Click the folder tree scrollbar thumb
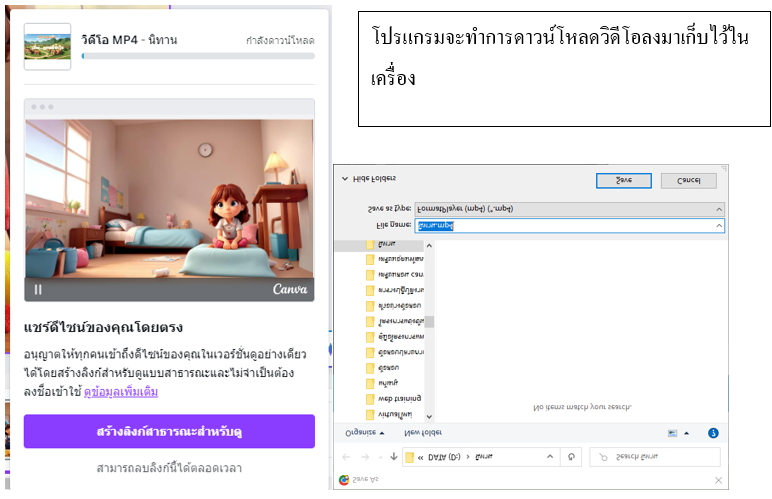Viewport: 772px width, 499px height. pyautogui.click(x=429, y=321)
